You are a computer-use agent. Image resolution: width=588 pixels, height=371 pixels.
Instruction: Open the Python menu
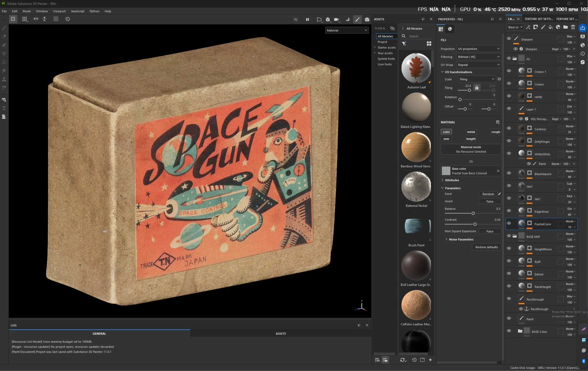coord(95,11)
